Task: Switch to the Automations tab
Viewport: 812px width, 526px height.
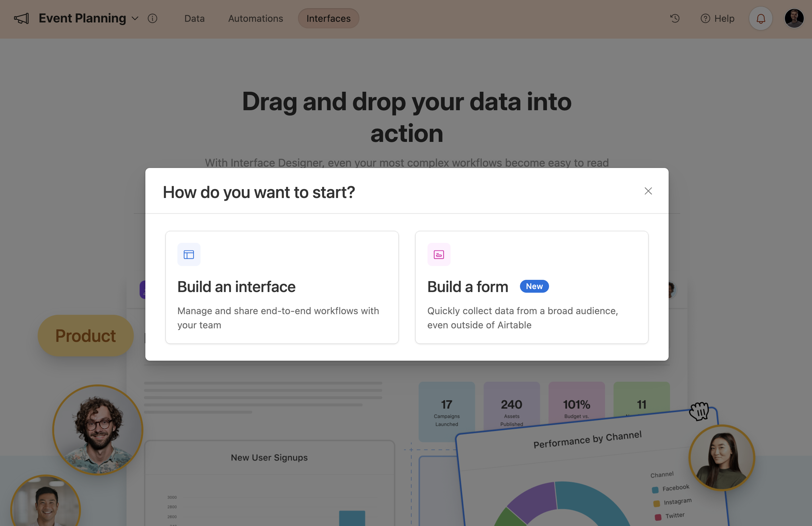Action: click(256, 18)
